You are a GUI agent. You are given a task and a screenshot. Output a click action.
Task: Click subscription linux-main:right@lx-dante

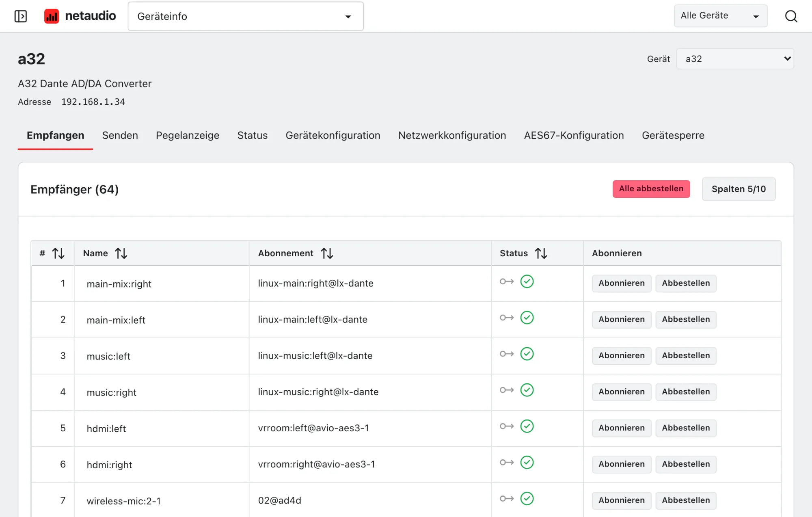coord(315,283)
